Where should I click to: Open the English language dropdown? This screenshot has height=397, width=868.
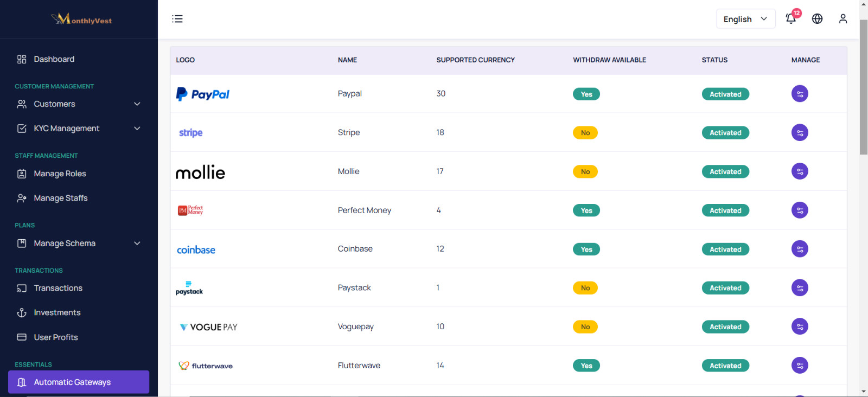click(745, 19)
